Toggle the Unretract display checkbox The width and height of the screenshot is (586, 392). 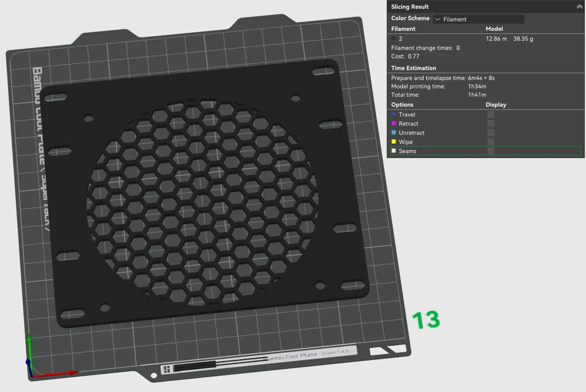[490, 132]
